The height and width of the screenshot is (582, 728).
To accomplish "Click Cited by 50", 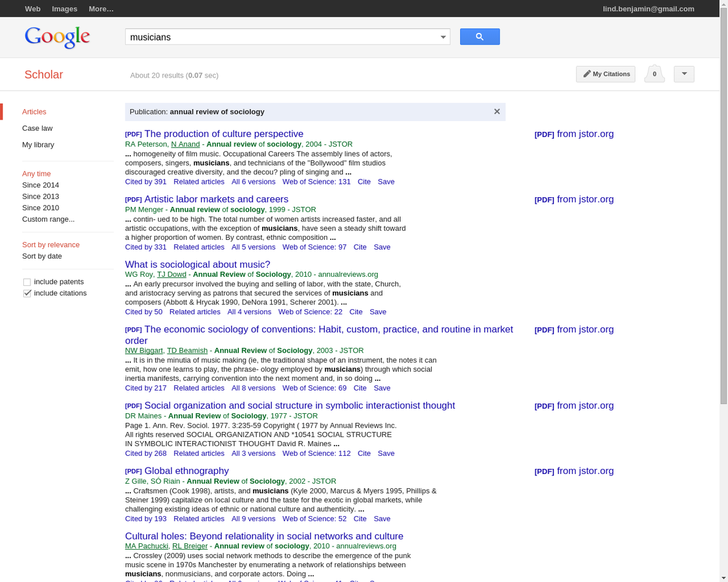I will [x=144, y=312].
